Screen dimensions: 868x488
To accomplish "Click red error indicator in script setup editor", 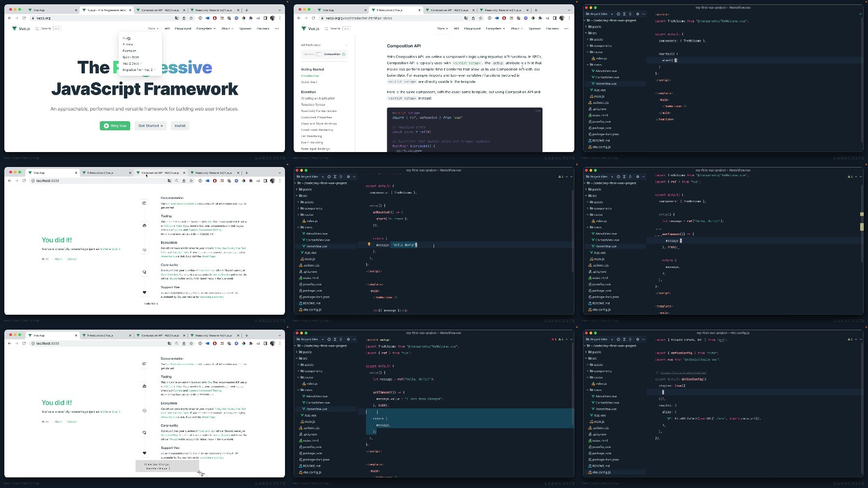I will tap(554, 339).
